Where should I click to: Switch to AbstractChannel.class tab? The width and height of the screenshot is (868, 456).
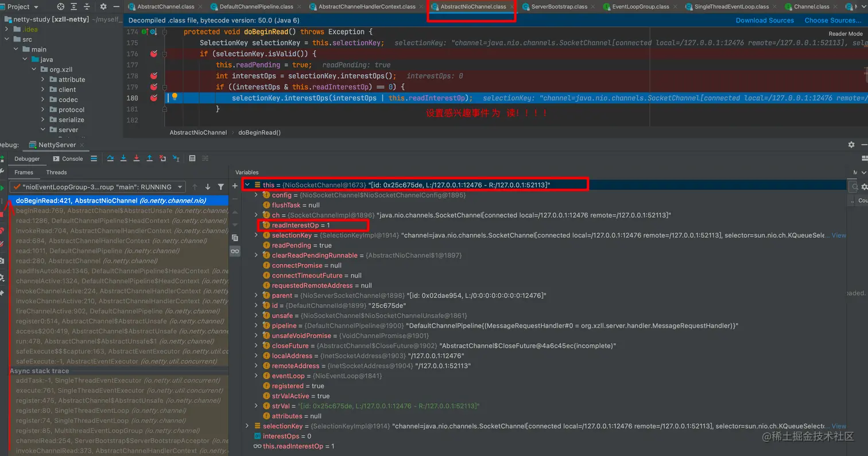[166, 6]
